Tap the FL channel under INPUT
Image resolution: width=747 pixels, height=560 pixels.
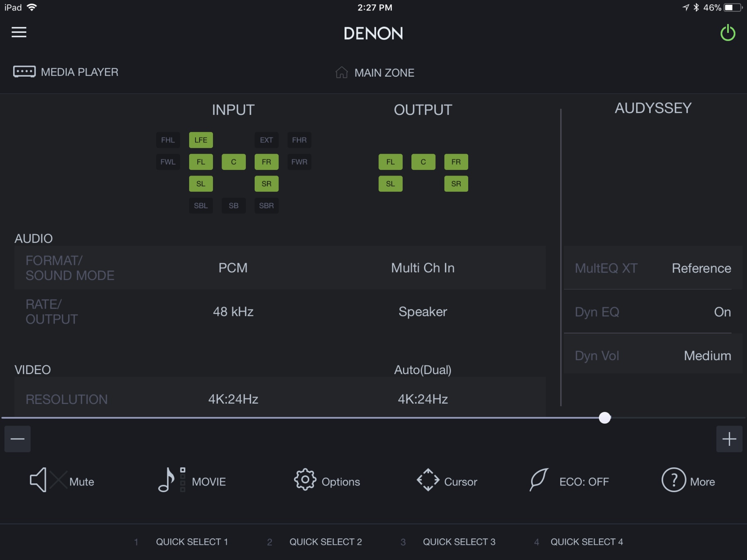coord(201,162)
